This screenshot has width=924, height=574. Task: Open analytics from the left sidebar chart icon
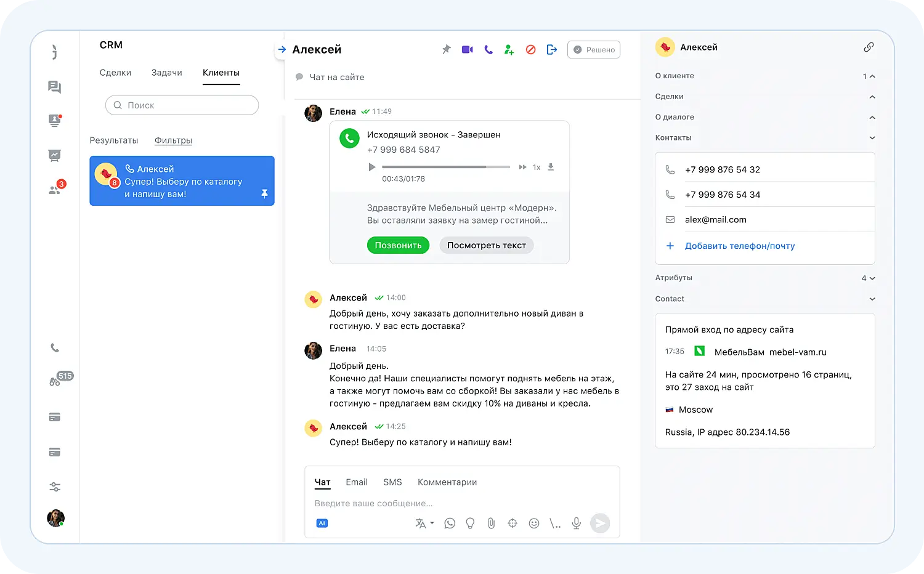(54, 155)
